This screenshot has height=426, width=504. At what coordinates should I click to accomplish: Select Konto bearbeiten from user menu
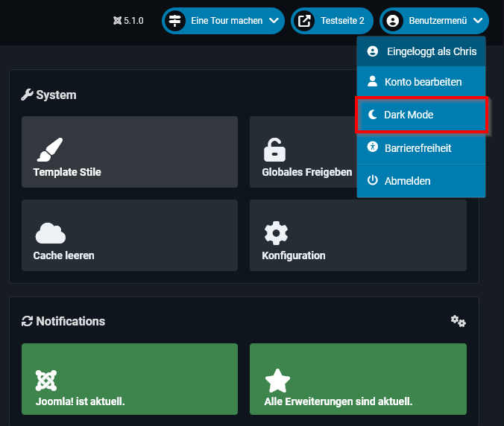tap(422, 82)
